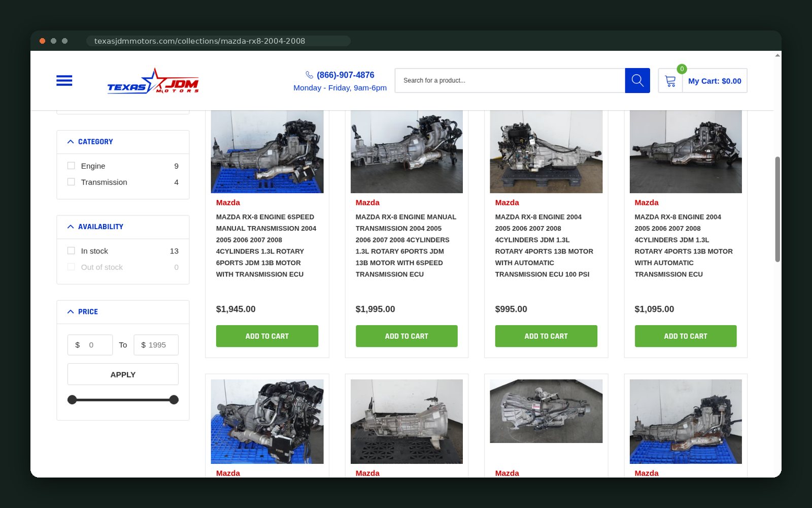This screenshot has height=508, width=812.
Task: Click the second-row third gearbox image
Action: (x=546, y=411)
